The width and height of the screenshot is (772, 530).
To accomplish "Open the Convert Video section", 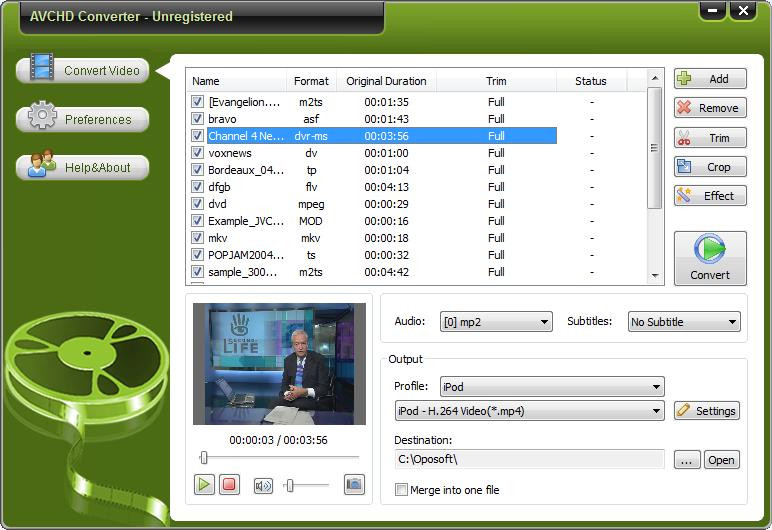I will [x=83, y=70].
